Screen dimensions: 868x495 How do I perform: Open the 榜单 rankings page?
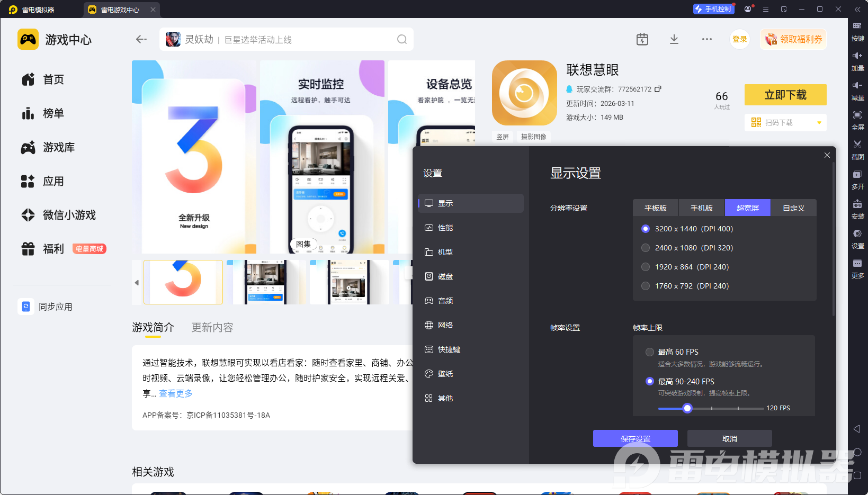coord(43,113)
